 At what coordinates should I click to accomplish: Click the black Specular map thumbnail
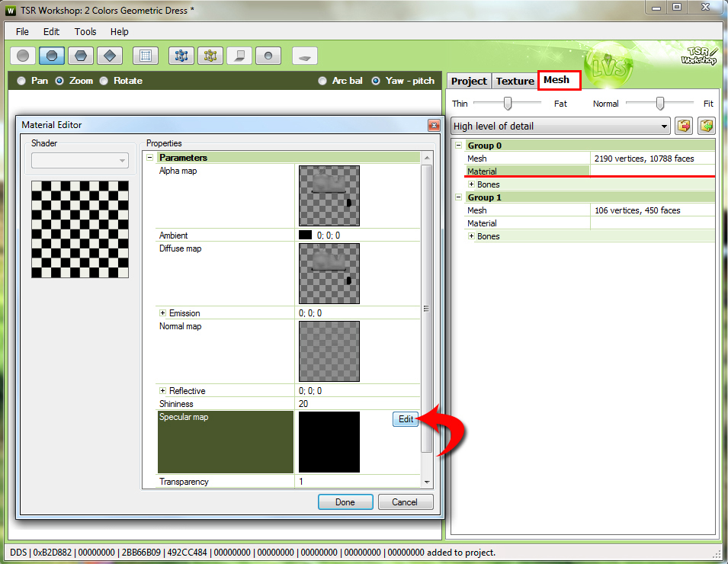tap(329, 442)
